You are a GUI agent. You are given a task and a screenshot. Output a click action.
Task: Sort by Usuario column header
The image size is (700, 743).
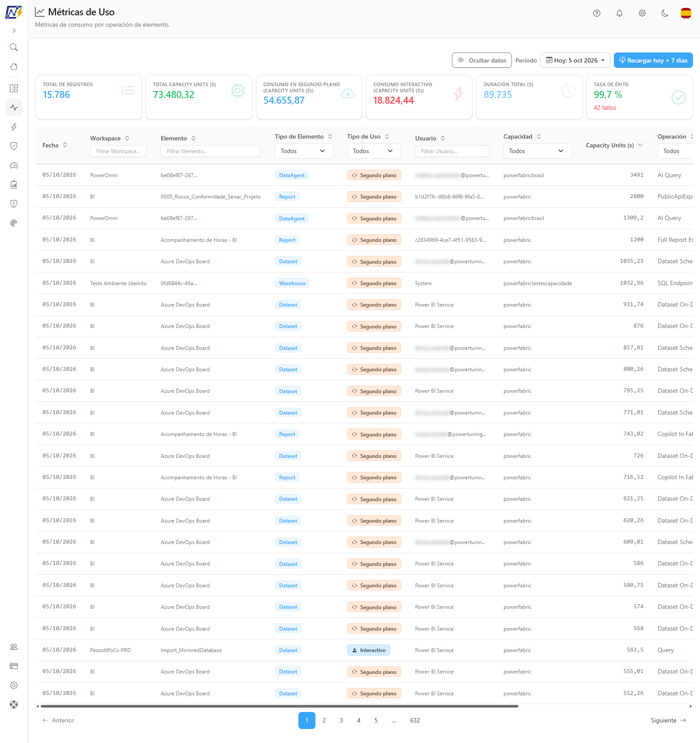(x=430, y=138)
